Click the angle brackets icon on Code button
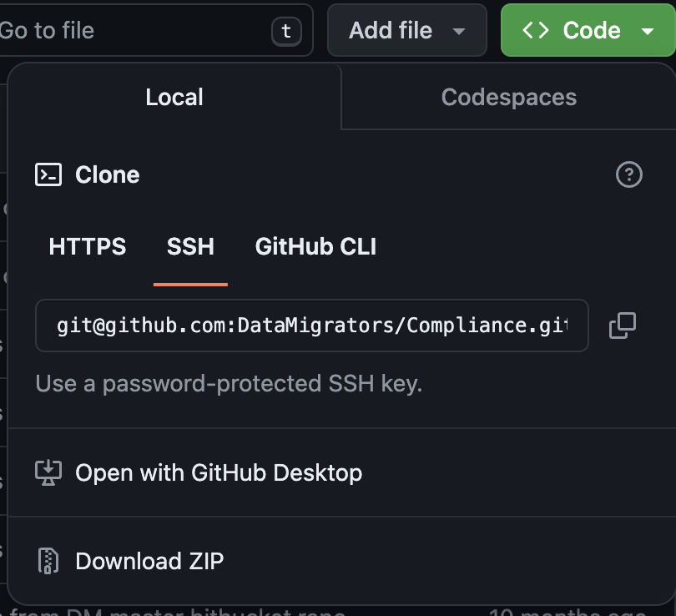 click(x=536, y=31)
